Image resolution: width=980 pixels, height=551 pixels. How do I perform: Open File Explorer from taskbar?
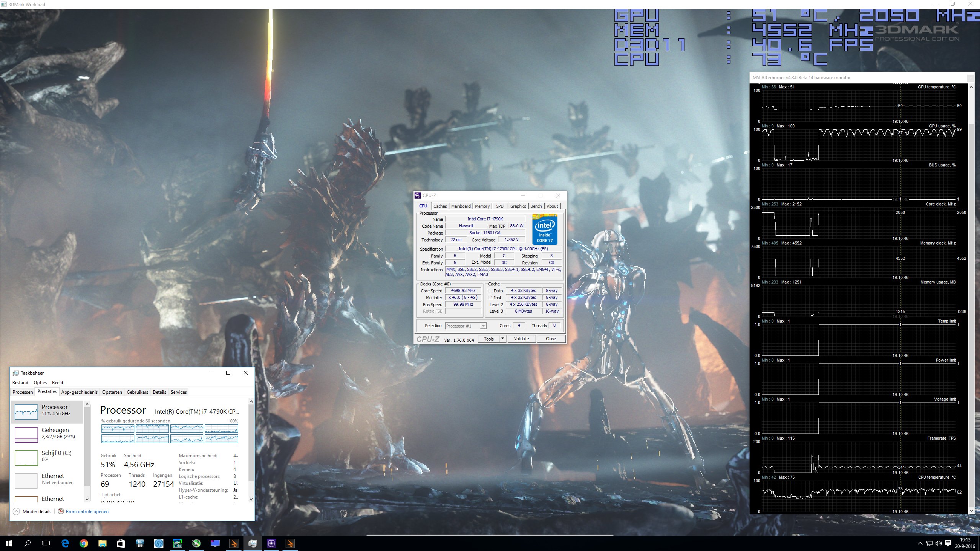pos(102,543)
